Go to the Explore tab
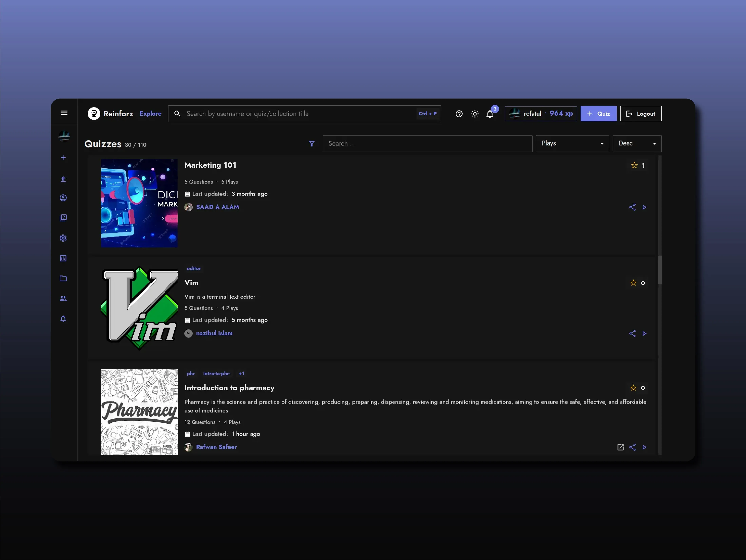 point(150,114)
